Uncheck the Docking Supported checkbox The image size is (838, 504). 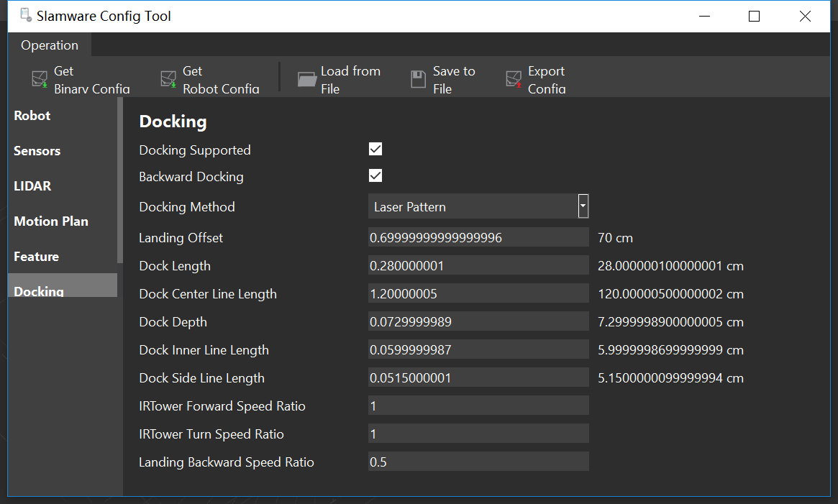(x=375, y=149)
